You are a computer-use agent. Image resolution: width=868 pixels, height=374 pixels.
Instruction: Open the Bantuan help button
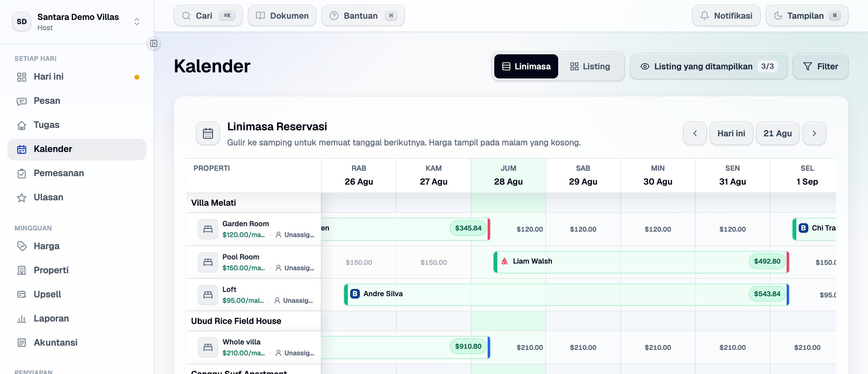coord(363,16)
